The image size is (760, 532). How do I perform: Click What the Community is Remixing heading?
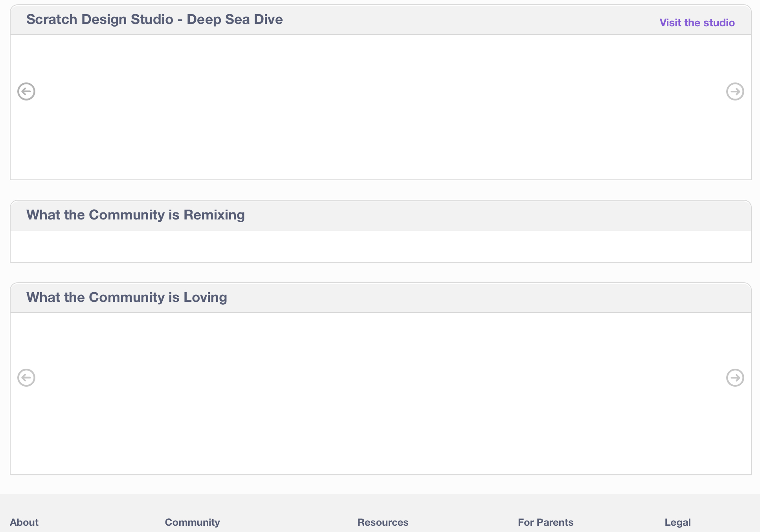(x=136, y=215)
